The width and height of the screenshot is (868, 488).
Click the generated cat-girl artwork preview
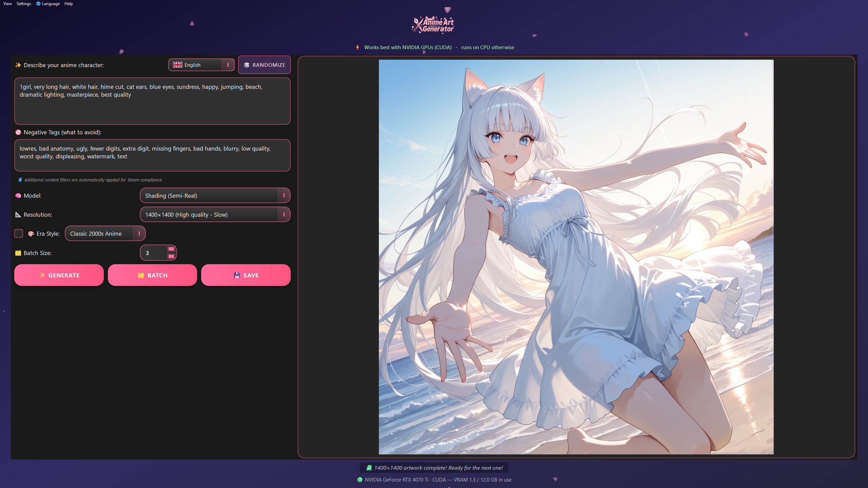point(576,257)
